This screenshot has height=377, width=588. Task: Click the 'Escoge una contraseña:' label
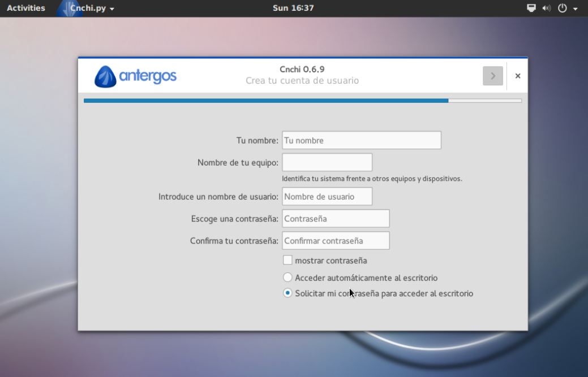[x=235, y=219]
